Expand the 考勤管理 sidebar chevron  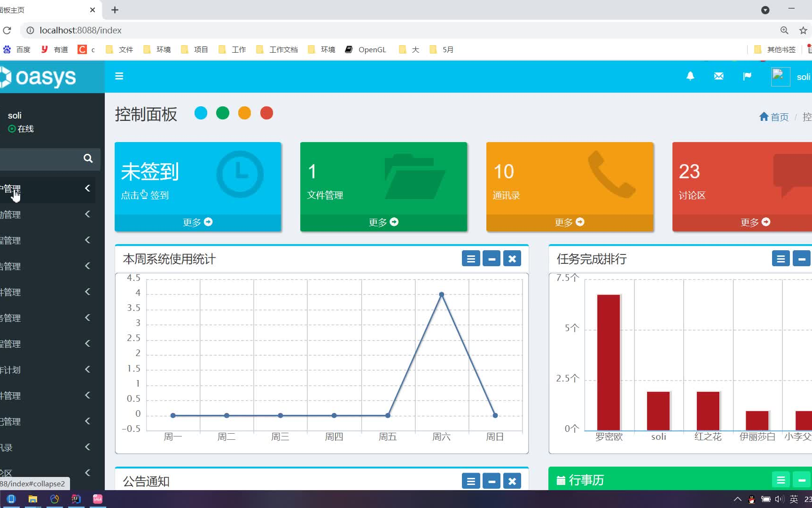coord(87,214)
